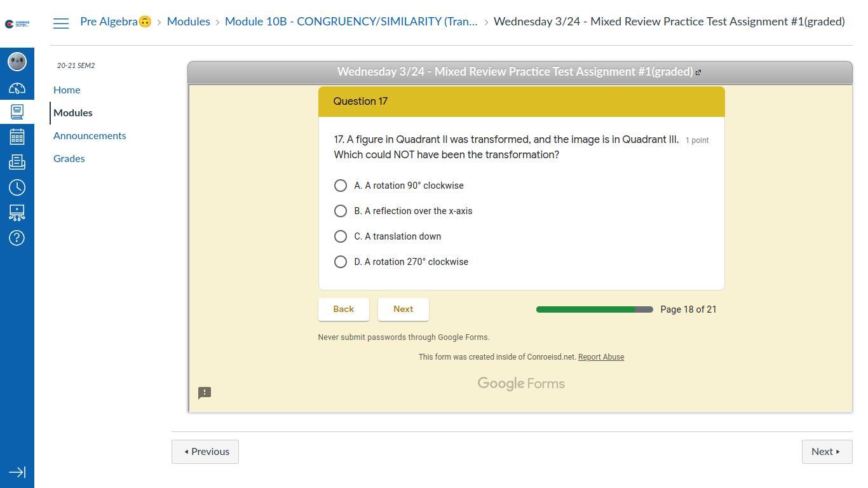Go to the Modules breadcrumb link

[189, 22]
